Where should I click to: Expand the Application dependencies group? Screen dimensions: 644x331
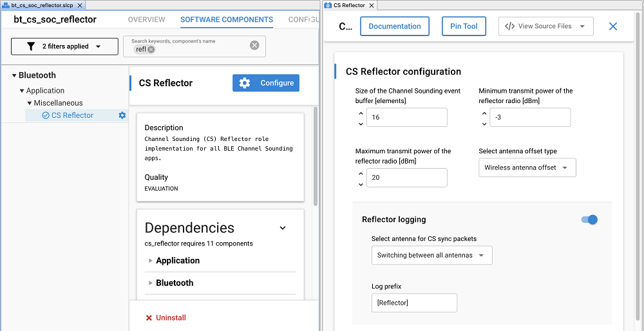(151, 261)
